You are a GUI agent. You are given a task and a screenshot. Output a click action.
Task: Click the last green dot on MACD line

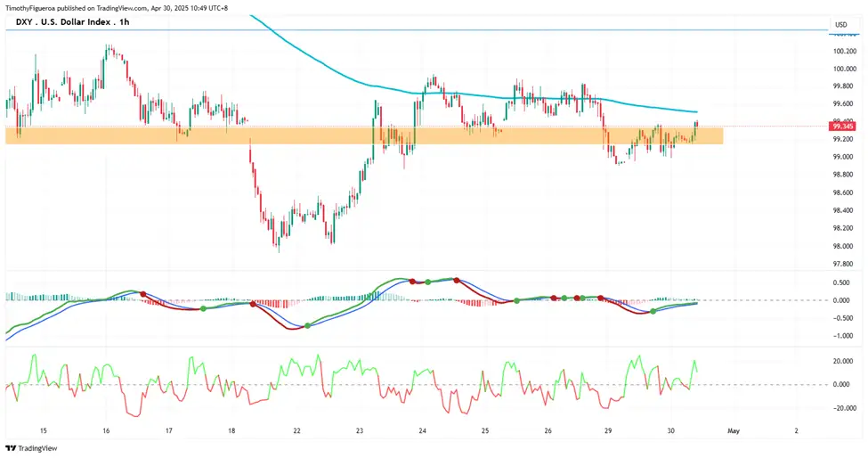coord(653,311)
